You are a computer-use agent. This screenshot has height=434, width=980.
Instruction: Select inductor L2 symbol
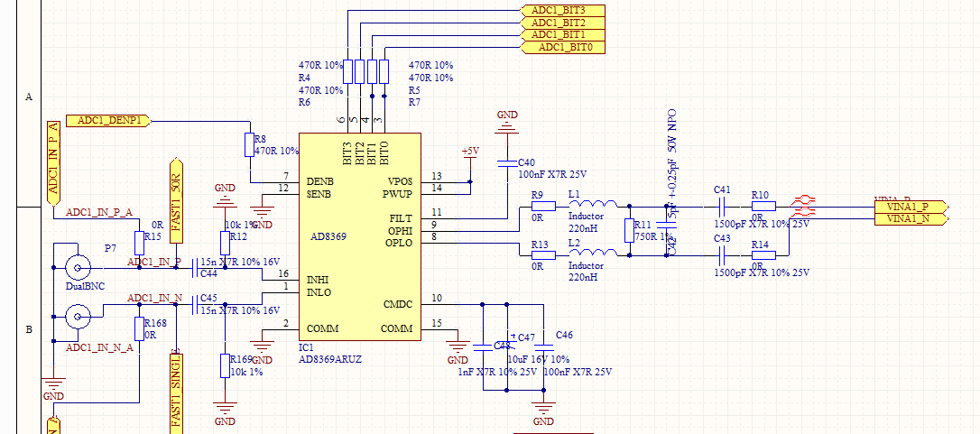(x=593, y=253)
